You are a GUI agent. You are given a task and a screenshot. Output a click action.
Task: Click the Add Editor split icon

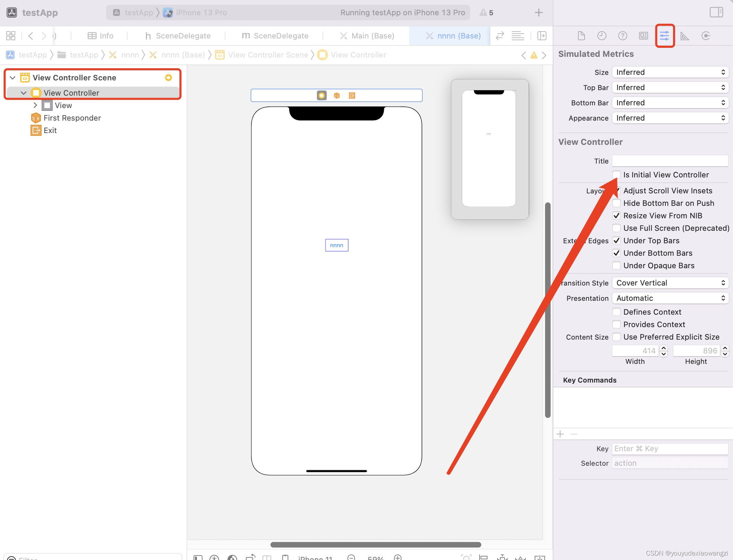click(x=542, y=36)
